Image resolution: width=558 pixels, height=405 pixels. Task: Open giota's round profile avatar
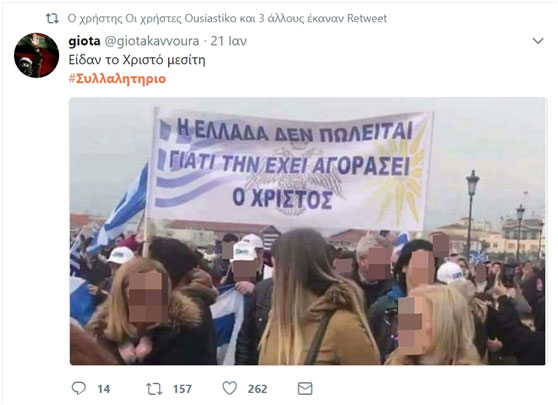pos(36,55)
